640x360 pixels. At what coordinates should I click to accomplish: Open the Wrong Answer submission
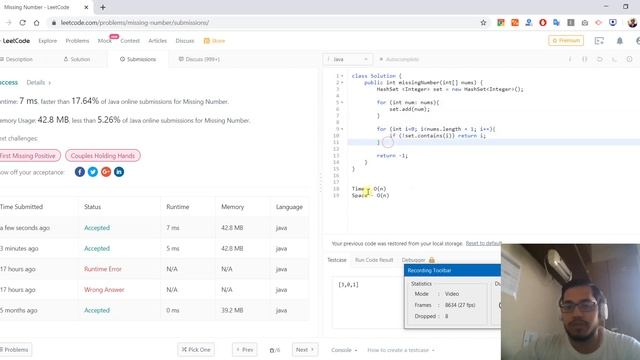(104, 289)
